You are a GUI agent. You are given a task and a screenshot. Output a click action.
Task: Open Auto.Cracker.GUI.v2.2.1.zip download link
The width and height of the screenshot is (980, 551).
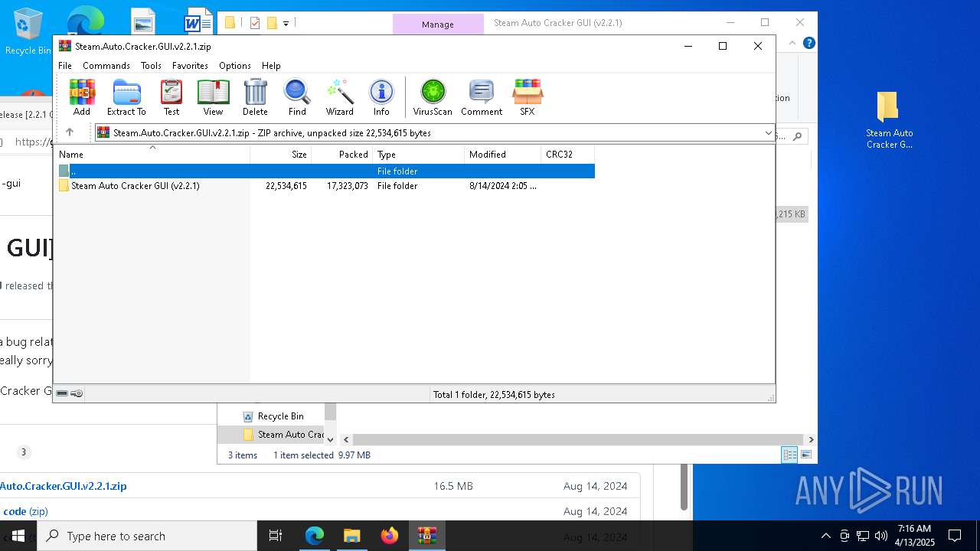64,486
